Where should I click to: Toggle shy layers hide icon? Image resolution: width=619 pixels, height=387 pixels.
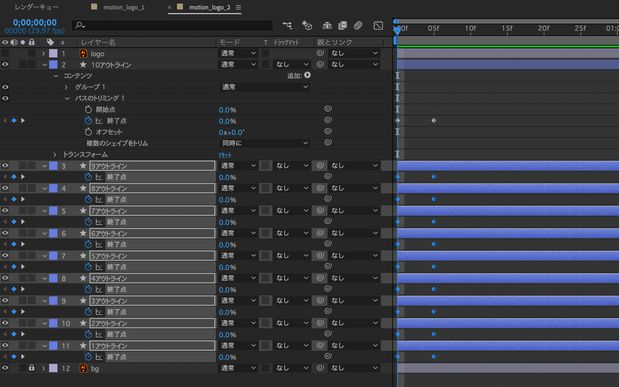(327, 25)
